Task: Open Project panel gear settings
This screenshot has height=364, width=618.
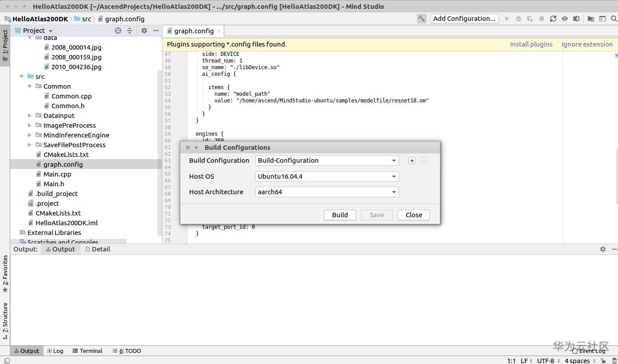Action: coord(144,31)
